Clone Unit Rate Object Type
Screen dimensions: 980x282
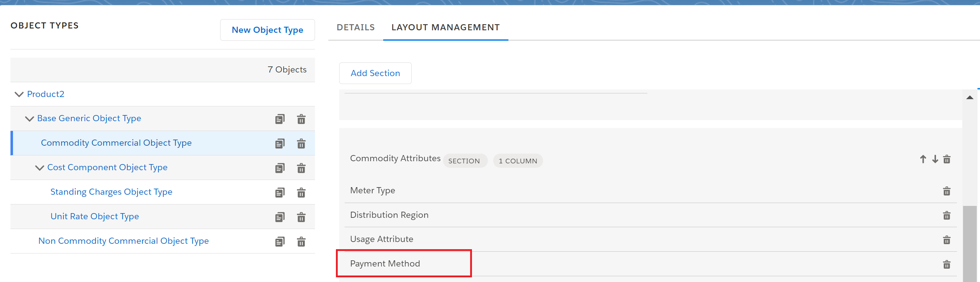(x=280, y=217)
